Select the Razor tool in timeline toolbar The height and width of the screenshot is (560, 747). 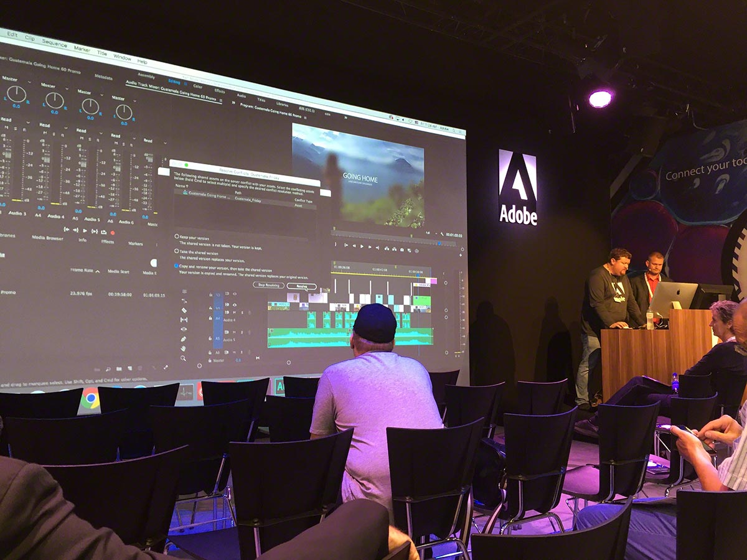coord(184,310)
